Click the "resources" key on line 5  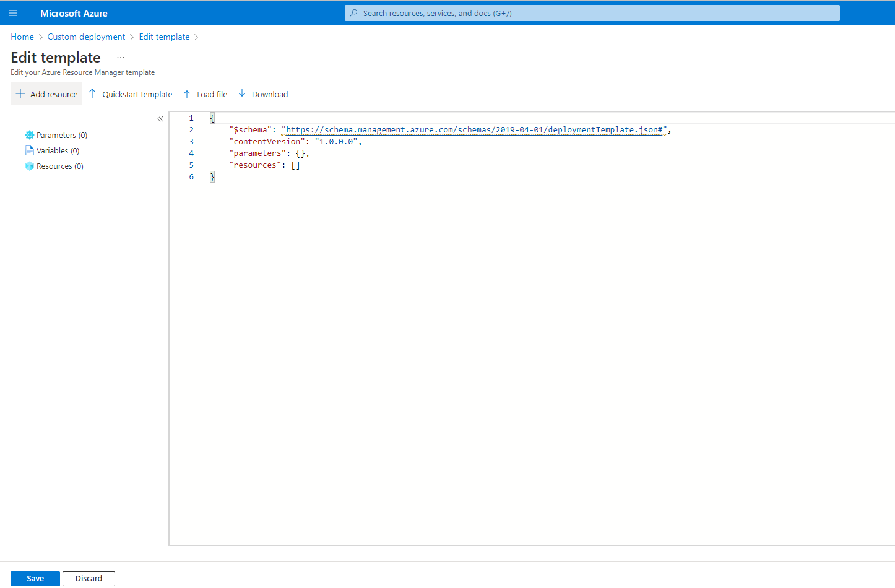click(x=255, y=165)
